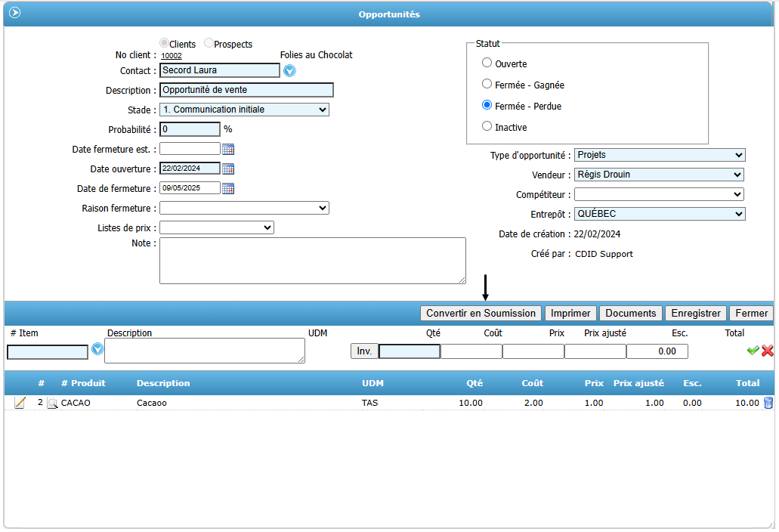Cancel line entry with red X
Image resolution: width=779 pixels, height=532 pixels.
point(768,351)
